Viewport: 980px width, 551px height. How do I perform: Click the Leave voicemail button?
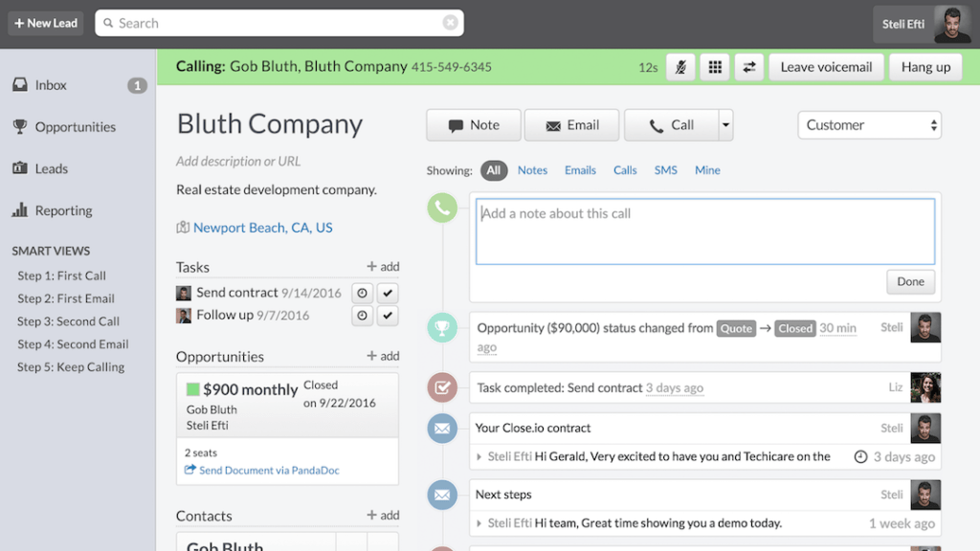click(826, 67)
